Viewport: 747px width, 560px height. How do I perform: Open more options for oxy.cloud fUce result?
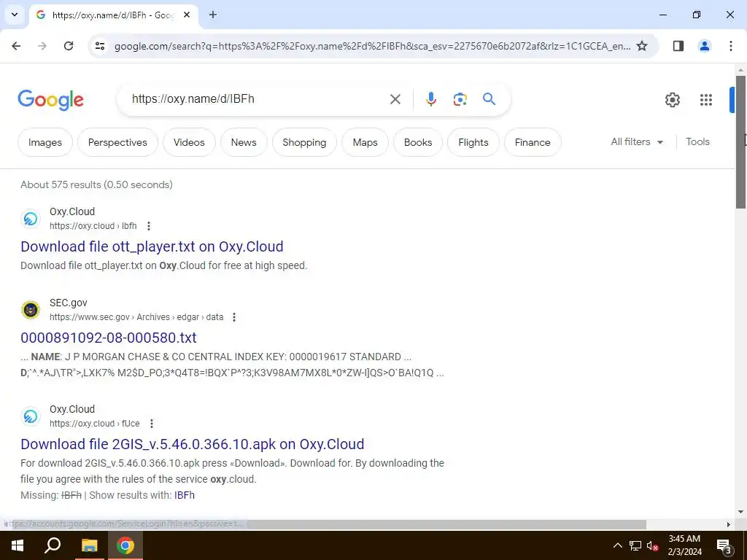click(152, 424)
